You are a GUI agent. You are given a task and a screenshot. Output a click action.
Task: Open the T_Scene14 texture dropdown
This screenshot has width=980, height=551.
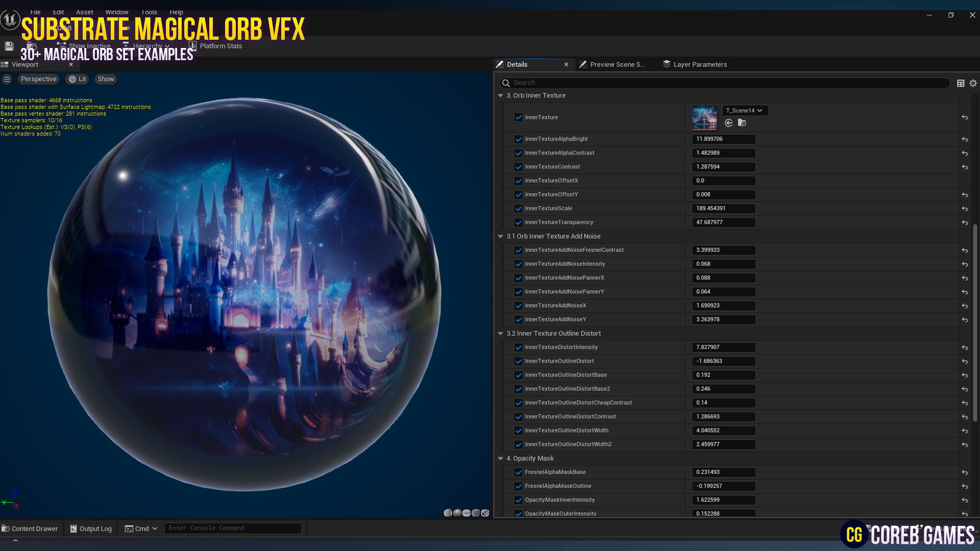pos(745,110)
